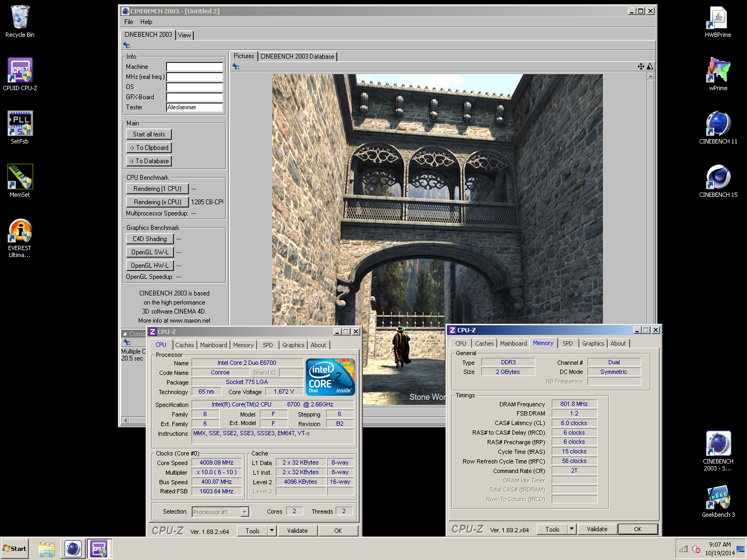Image resolution: width=747 pixels, height=560 pixels.
Task: Click the To Clipboard button
Action: pos(149,148)
